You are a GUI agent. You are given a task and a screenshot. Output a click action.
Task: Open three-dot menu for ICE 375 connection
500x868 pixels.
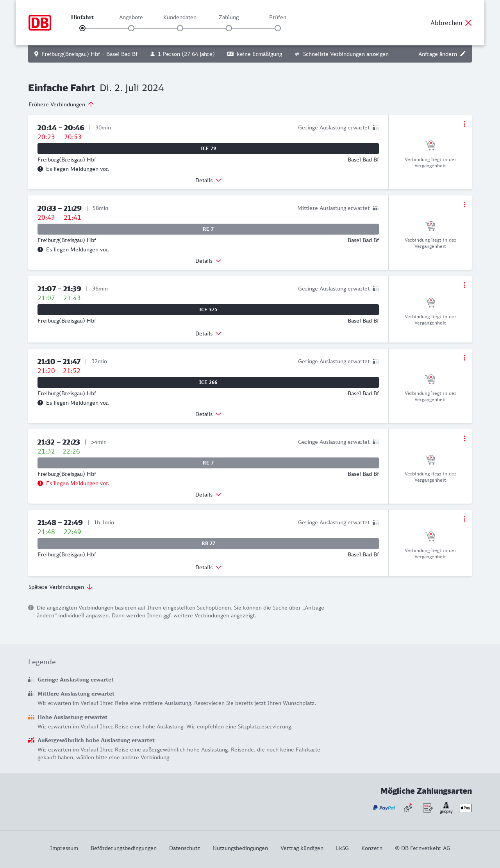coord(464,285)
